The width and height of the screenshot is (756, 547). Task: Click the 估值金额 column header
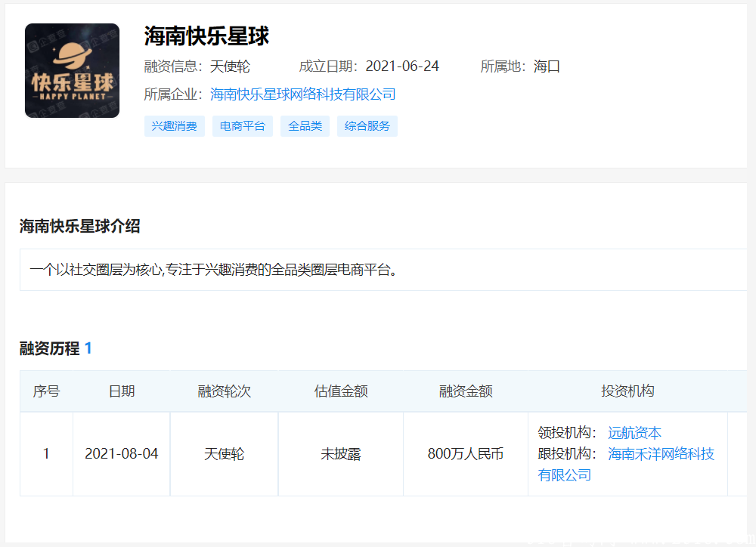pos(341,391)
